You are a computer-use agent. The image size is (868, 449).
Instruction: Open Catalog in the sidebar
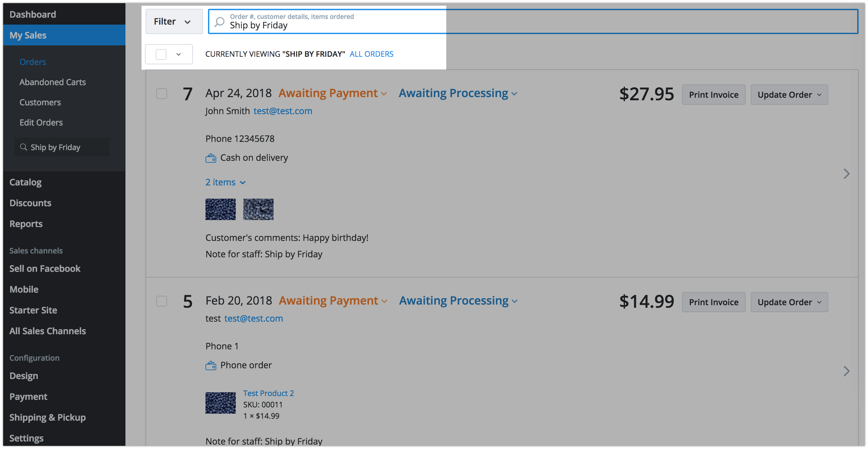26,182
